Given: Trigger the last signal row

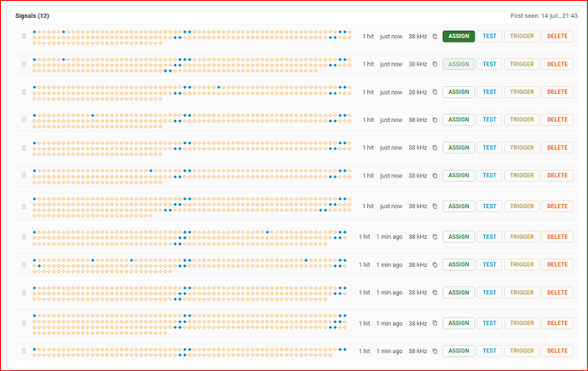Looking at the screenshot, I should coord(522,351).
